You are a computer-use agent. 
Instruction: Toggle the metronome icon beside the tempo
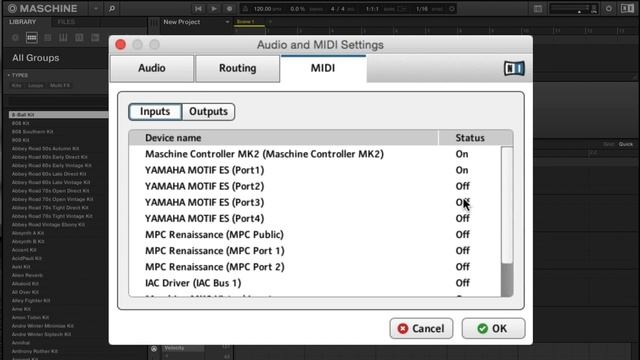245,9
